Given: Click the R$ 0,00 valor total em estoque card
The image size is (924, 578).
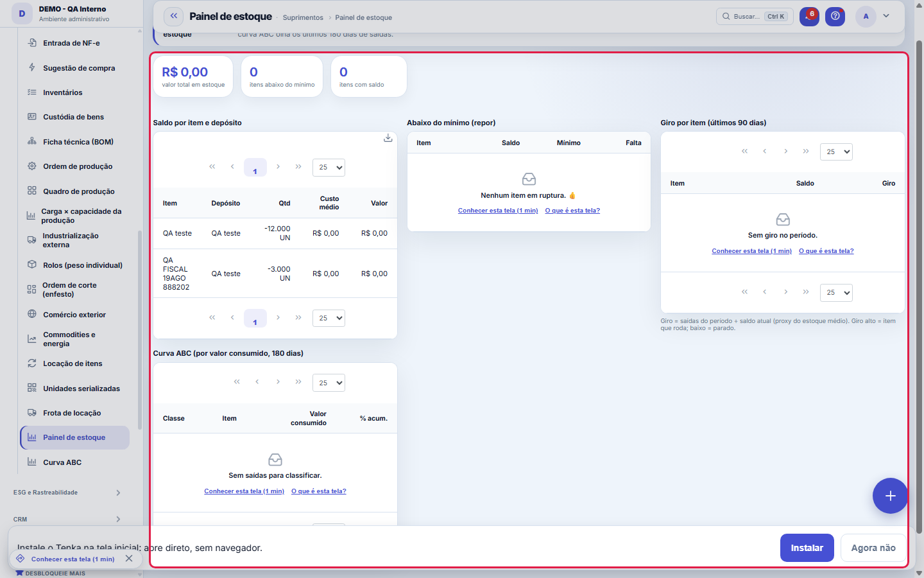Looking at the screenshot, I should 193,76.
